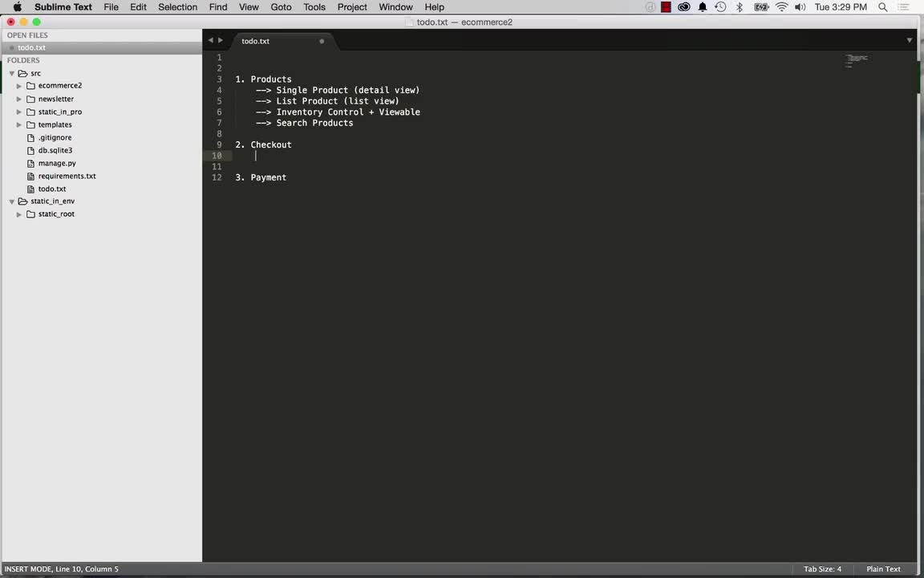Select the static_in_env folder icon
This screenshot has width=924, height=578.
click(23, 201)
